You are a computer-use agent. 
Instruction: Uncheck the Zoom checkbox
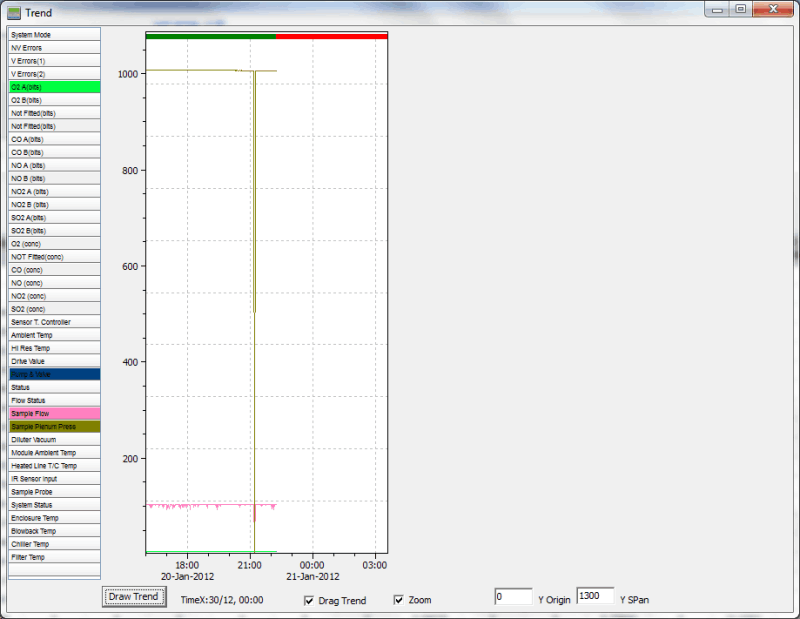tap(399, 600)
